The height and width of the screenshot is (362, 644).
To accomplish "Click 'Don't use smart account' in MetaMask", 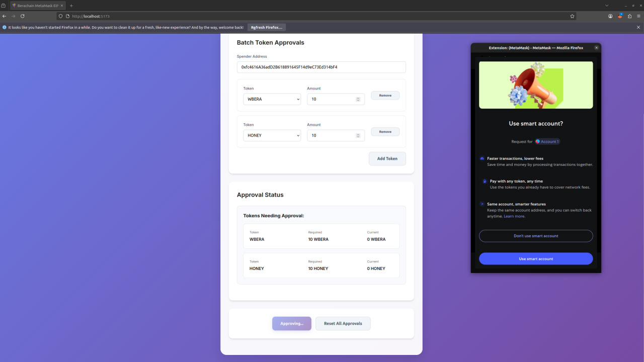I will 536,236.
